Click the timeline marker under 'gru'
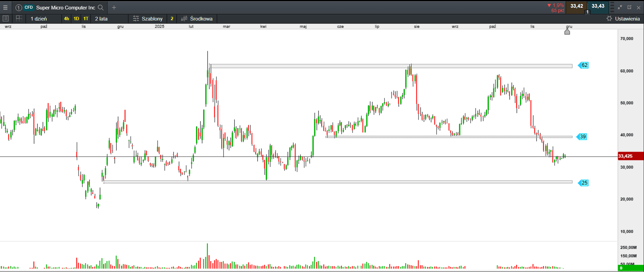 pyautogui.click(x=567, y=32)
